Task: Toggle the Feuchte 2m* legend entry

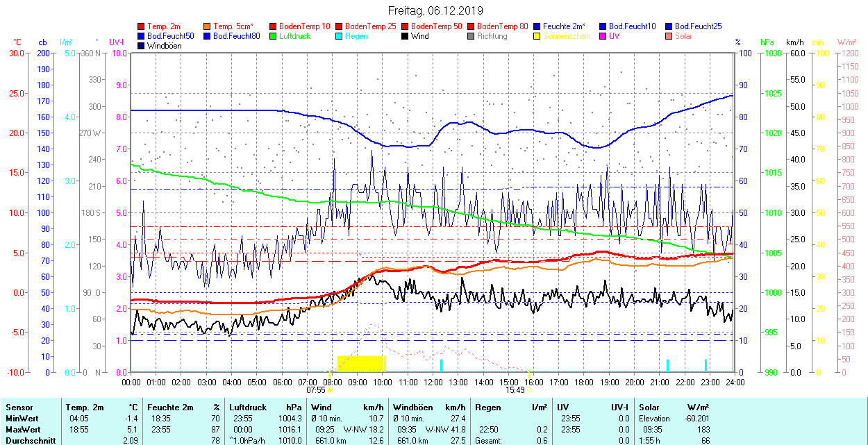Action: click(564, 26)
